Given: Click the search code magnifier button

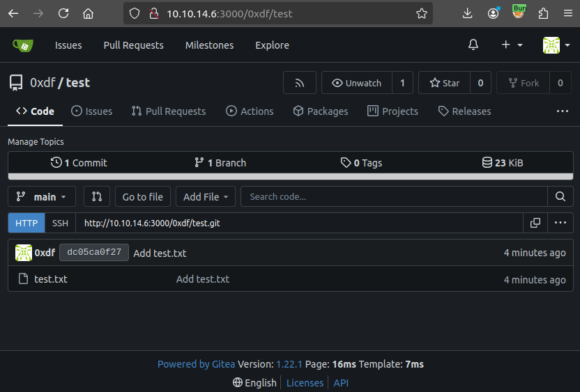Looking at the screenshot, I should [560, 197].
